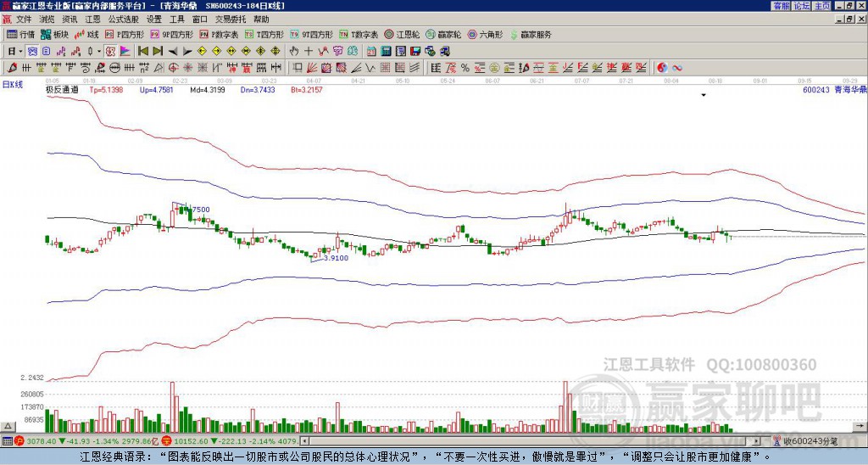Open the P四方形 square tool
Image resolution: width=868 pixels, height=465 pixels.
[125, 34]
